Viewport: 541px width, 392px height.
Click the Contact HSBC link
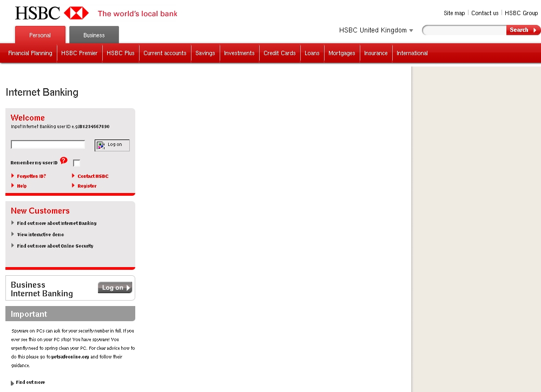click(x=93, y=176)
